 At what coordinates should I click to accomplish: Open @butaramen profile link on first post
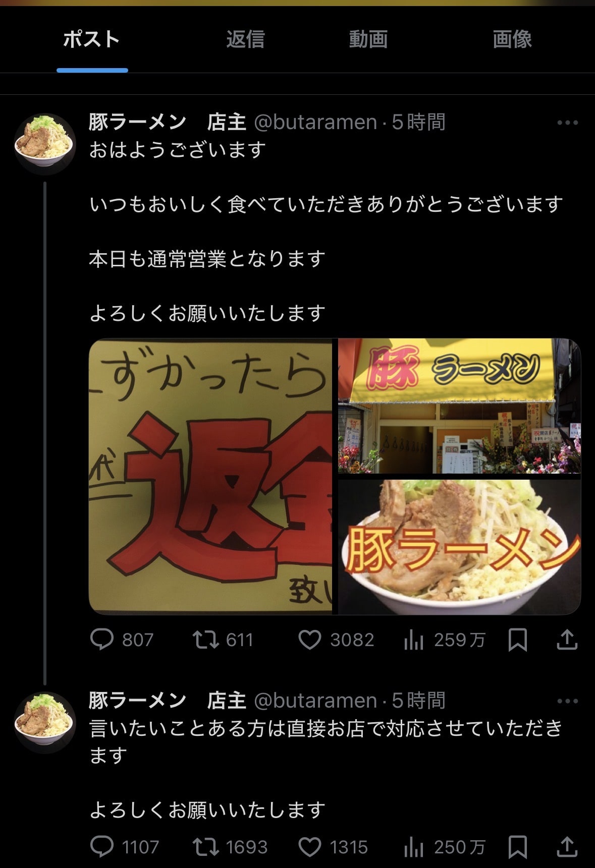[315, 122]
